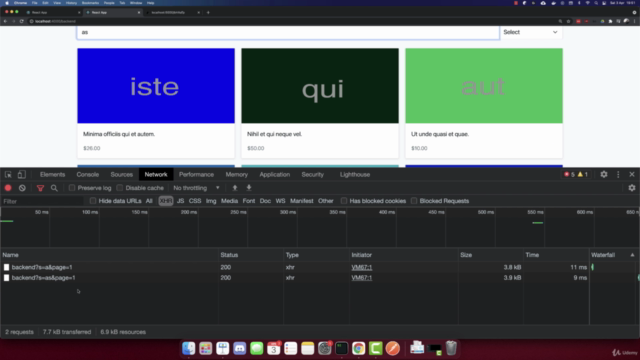Stop recording network log with red button
The height and width of the screenshot is (360, 640).
click(x=8, y=188)
